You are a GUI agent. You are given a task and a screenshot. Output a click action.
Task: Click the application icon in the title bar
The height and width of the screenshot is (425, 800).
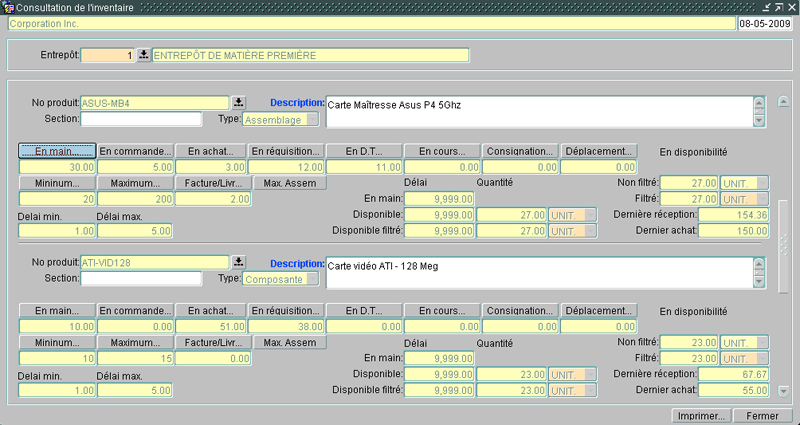[8, 7]
